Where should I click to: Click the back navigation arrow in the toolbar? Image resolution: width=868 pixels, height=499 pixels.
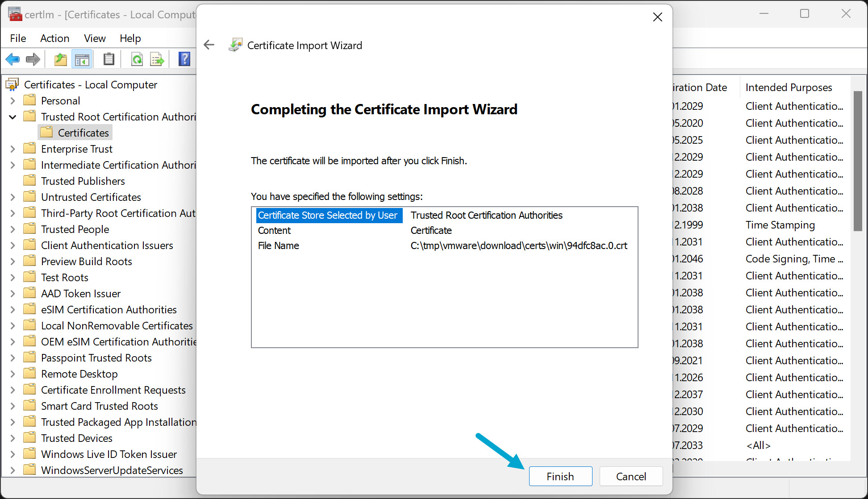click(x=13, y=59)
